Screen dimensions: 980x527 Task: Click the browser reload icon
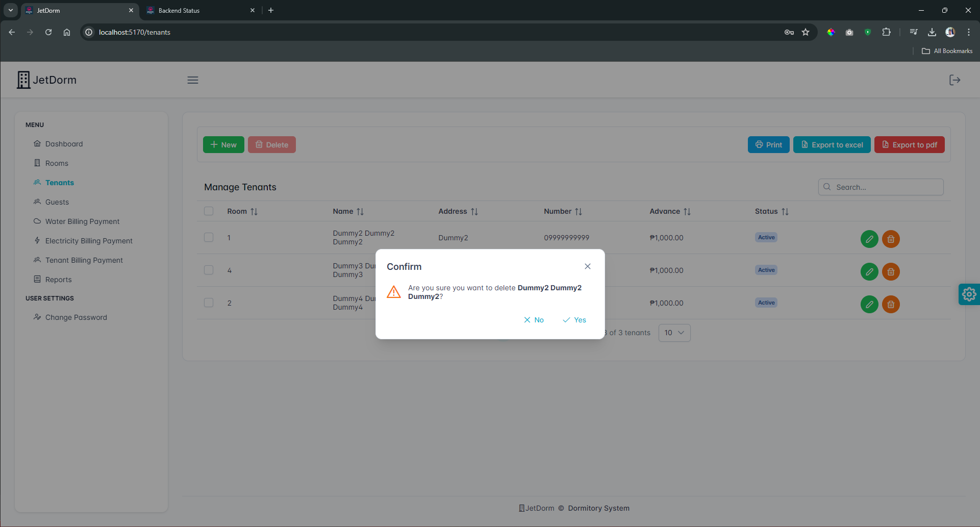coord(48,32)
